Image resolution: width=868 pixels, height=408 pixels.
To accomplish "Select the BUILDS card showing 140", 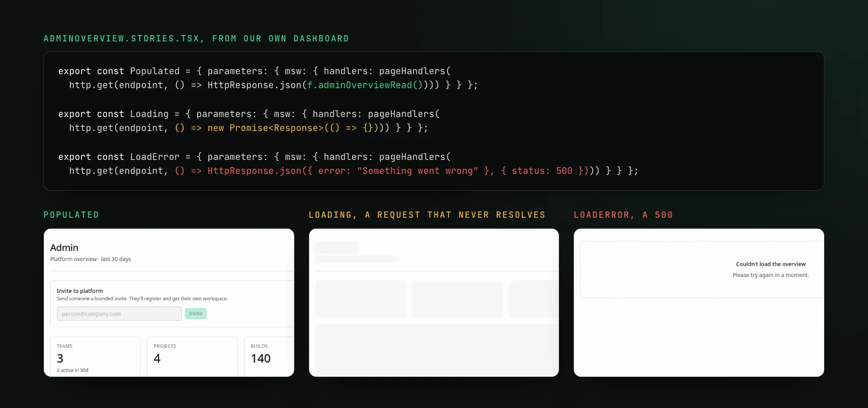I will 269,356.
